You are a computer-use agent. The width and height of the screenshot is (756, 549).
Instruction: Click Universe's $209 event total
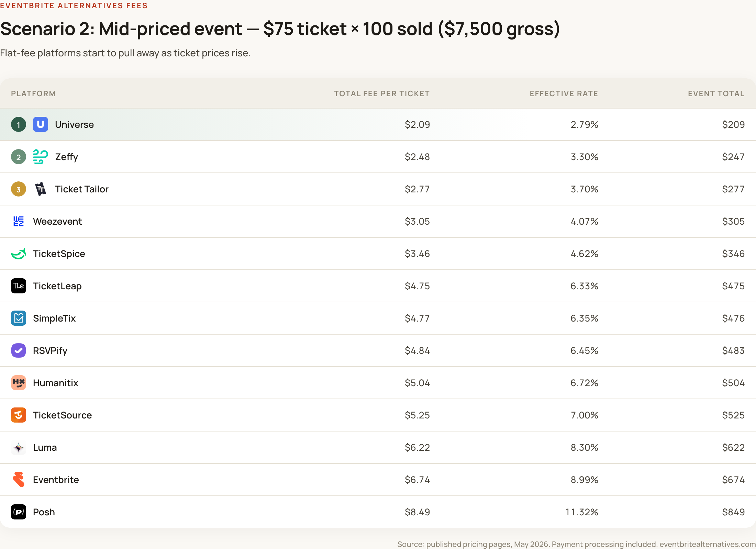point(733,124)
